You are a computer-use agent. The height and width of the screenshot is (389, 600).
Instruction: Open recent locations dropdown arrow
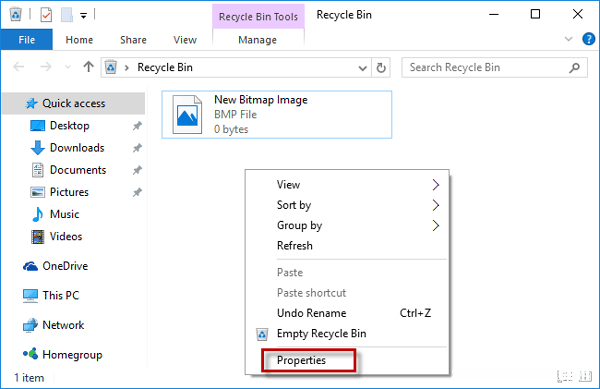click(68, 67)
